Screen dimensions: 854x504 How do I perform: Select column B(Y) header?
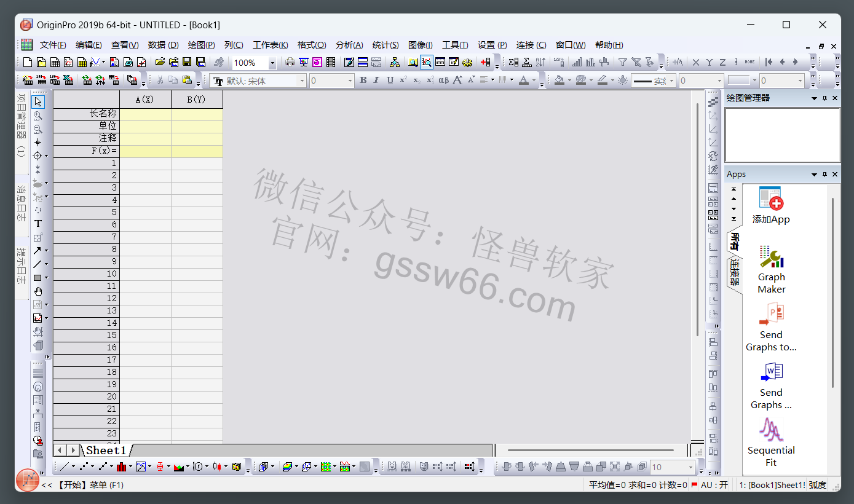(197, 100)
